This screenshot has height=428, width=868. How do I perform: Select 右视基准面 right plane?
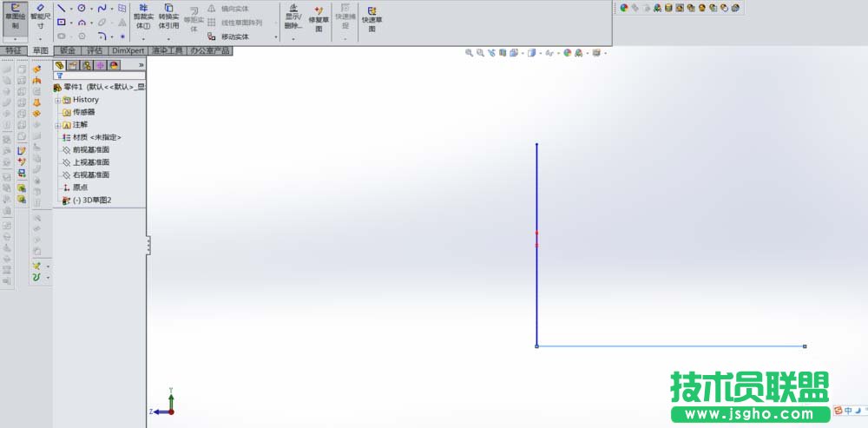[86, 175]
